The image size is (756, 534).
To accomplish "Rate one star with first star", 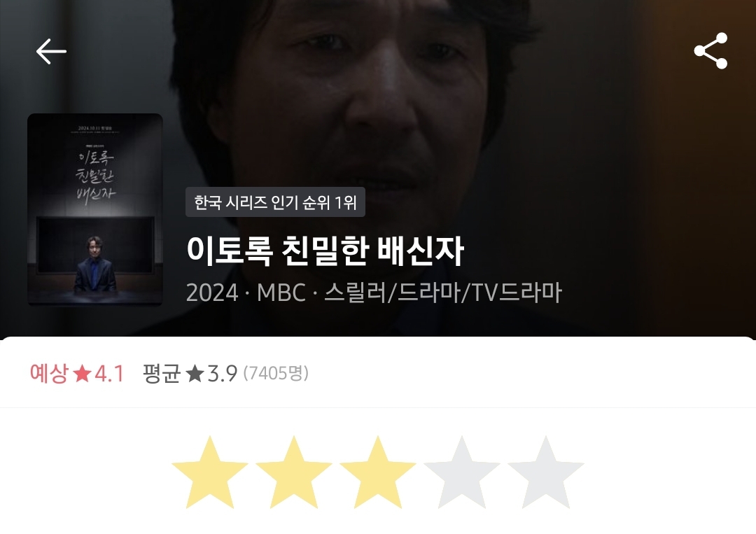I will pyautogui.click(x=210, y=472).
